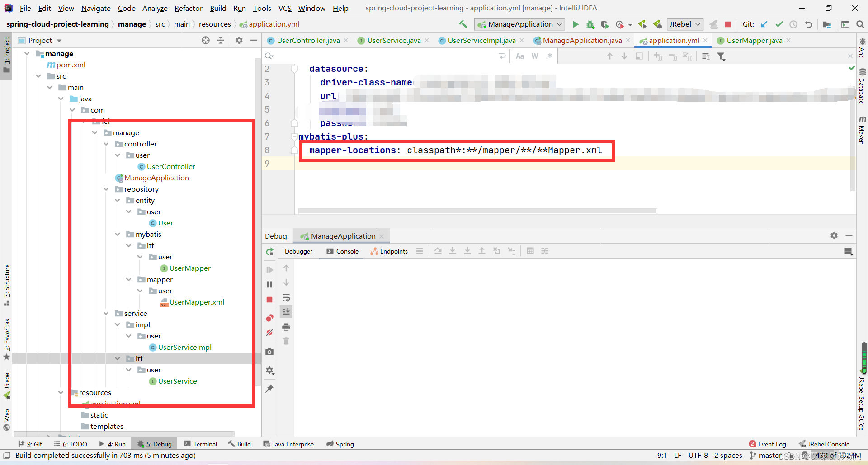This screenshot has height=465, width=868.
Task: Open the Maven tool window
Action: (x=863, y=132)
